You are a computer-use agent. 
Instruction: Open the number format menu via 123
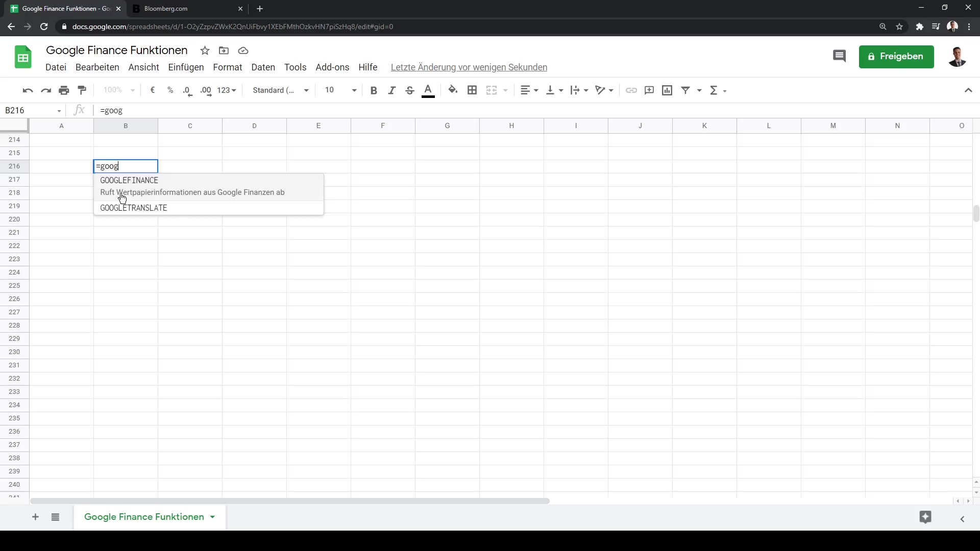point(225,90)
